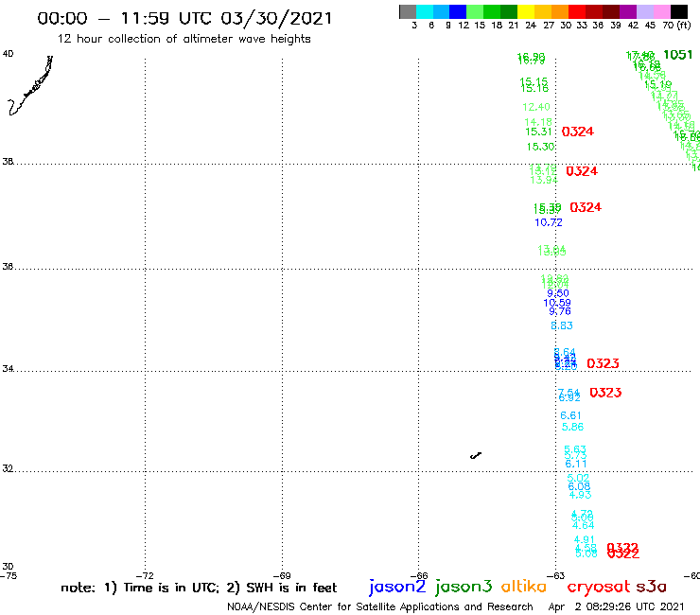Click the blue wave height value '10.72'
This screenshot has width=700, height=615.
[549, 222]
